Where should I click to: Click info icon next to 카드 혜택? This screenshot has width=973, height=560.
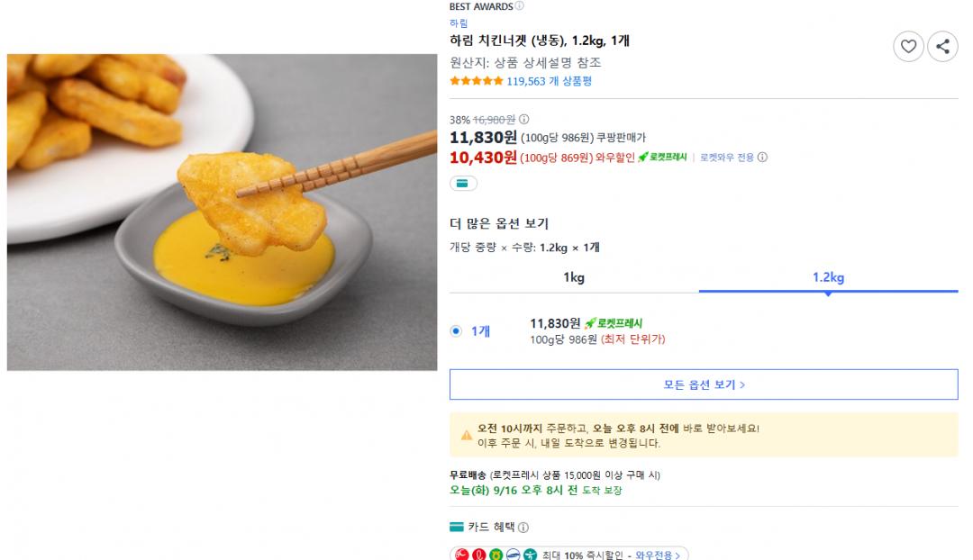[523, 528]
